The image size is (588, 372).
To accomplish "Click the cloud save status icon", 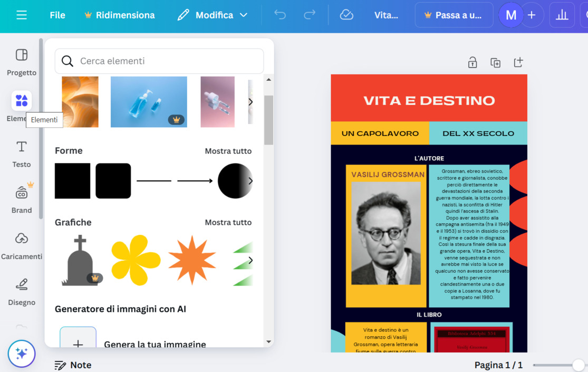I will pos(346,15).
